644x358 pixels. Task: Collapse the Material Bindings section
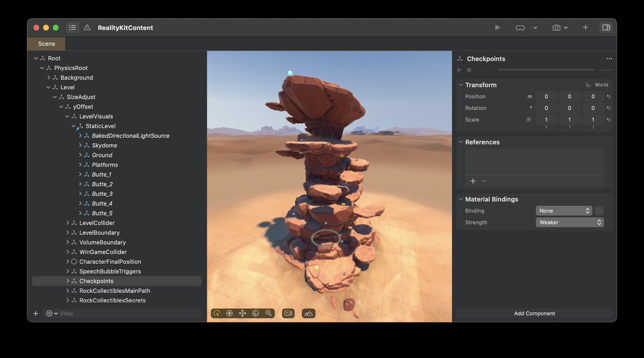[460, 199]
